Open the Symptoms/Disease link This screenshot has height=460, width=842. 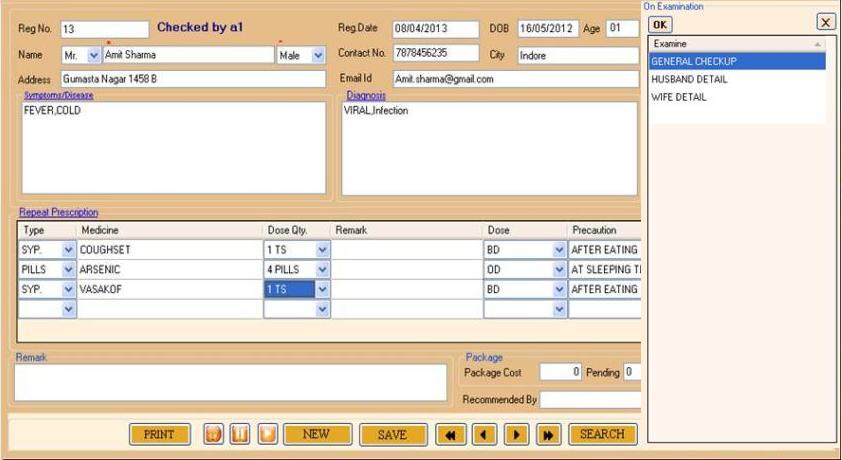pyautogui.click(x=59, y=95)
